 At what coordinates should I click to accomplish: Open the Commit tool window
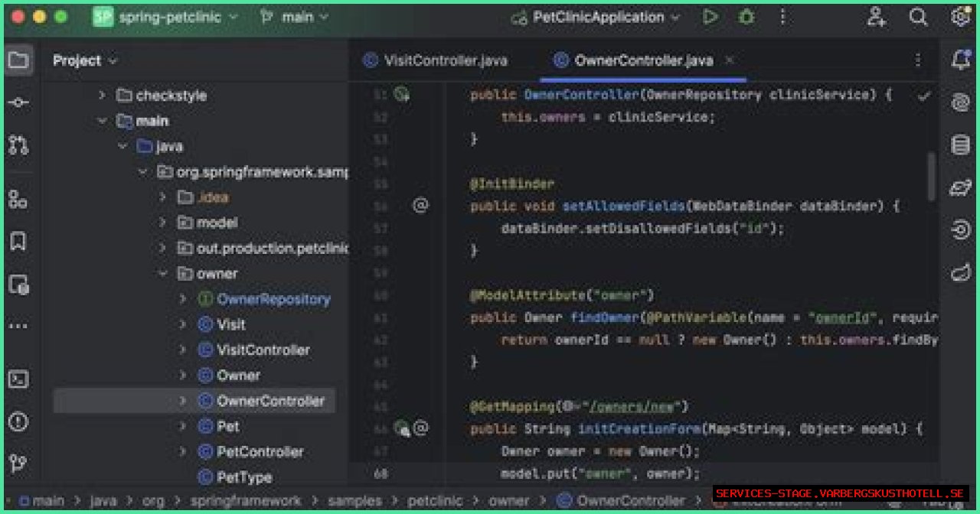coord(19,102)
